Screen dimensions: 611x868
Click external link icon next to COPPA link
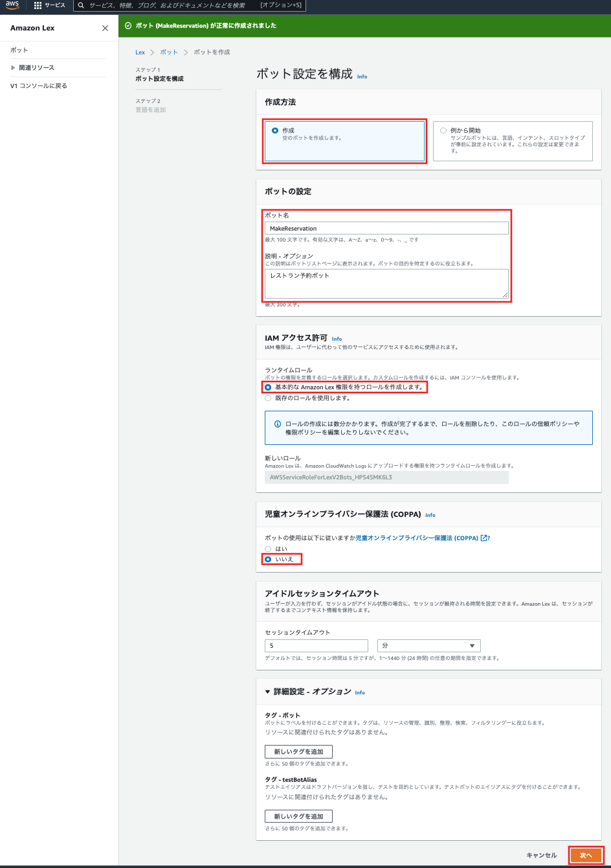click(483, 538)
